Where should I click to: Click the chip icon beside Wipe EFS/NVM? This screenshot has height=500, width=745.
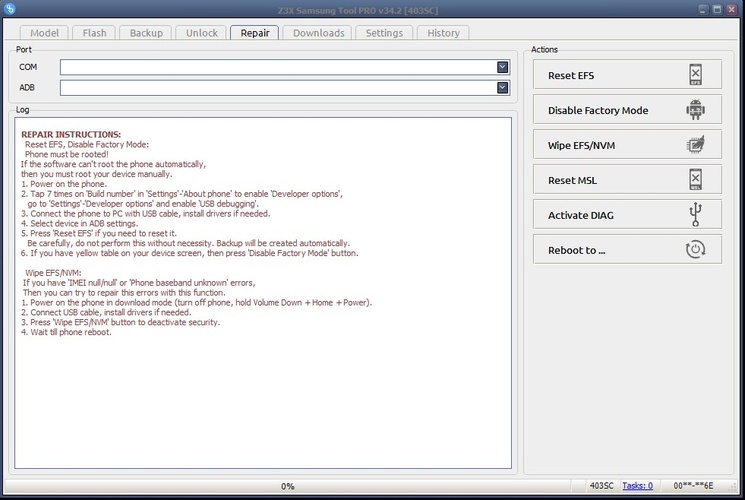695,144
